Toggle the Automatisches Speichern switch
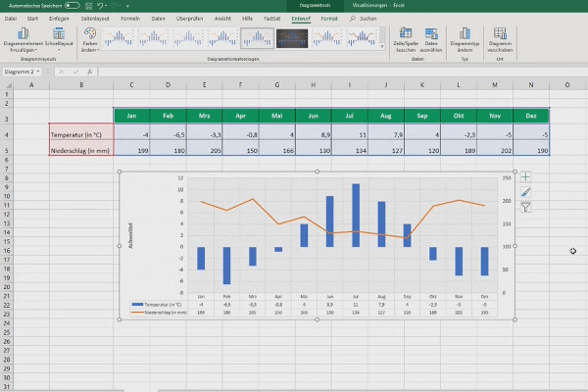 (x=72, y=6)
